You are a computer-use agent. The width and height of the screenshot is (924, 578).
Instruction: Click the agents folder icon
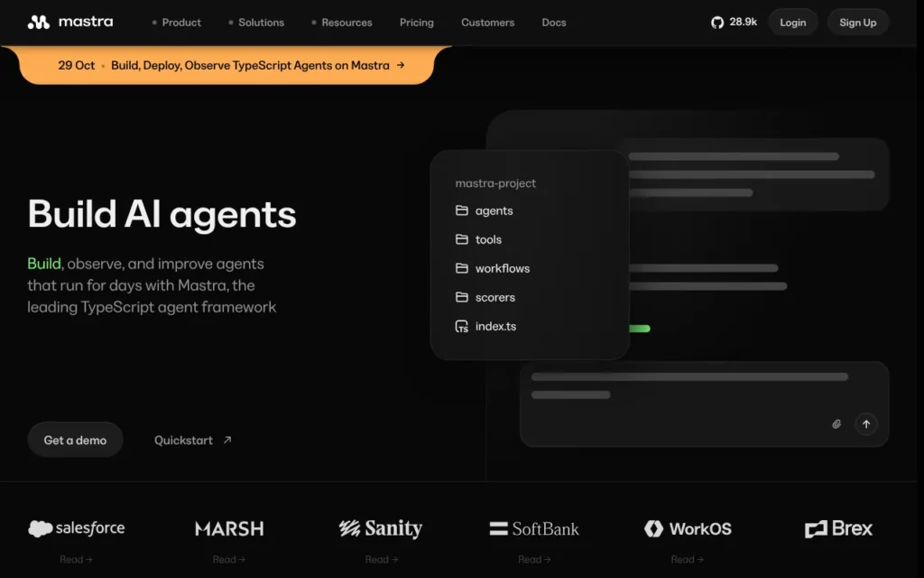click(x=462, y=210)
